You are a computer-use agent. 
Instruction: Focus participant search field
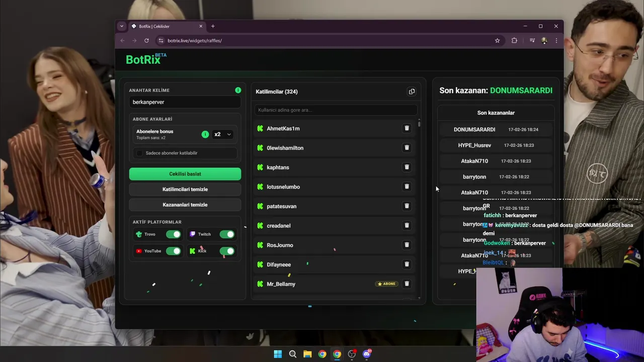(x=336, y=110)
